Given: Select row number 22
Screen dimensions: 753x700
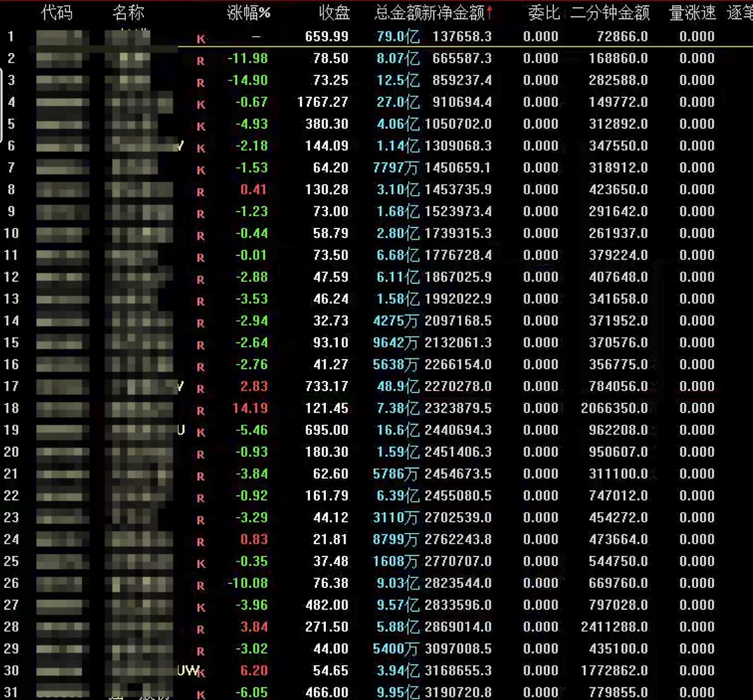Looking at the screenshot, I should 11,496.
